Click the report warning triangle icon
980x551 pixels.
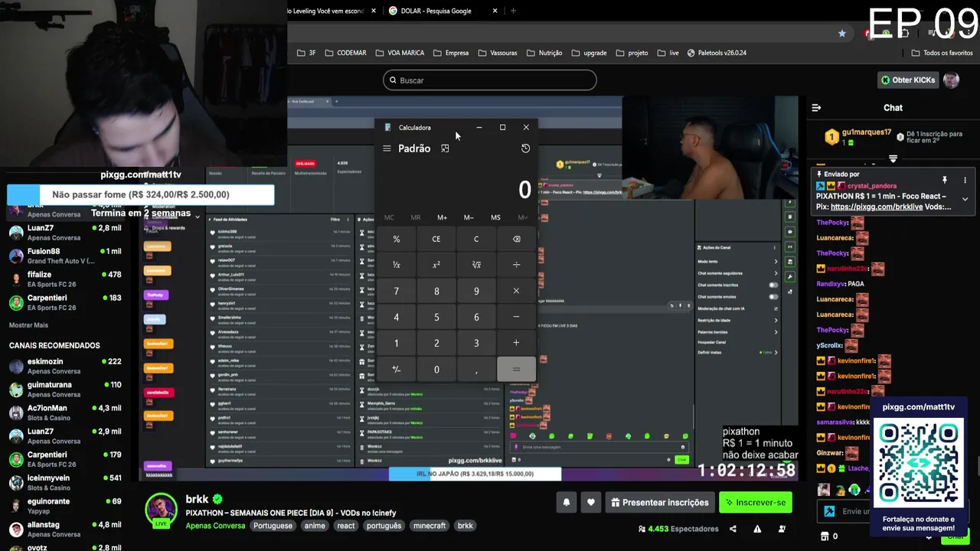(757, 529)
